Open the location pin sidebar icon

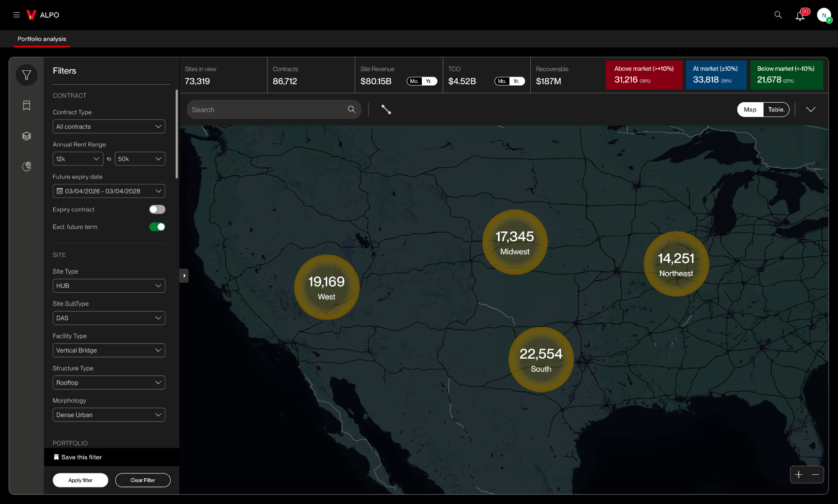[x=26, y=166]
